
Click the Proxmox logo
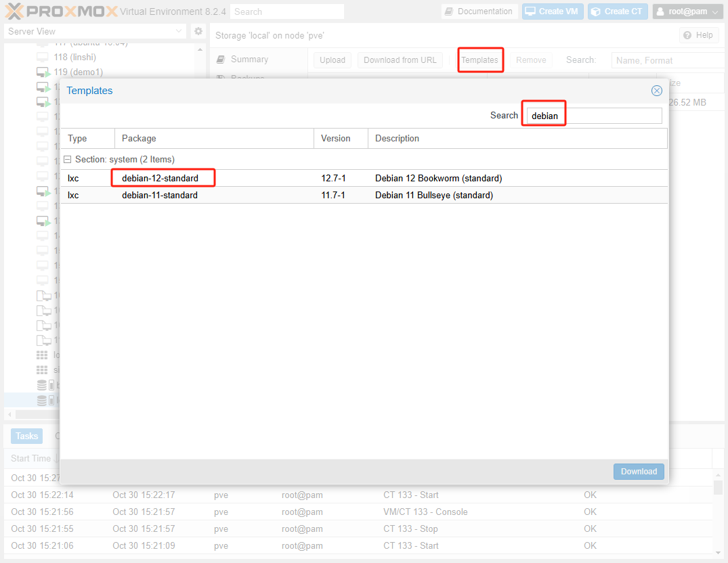pyautogui.click(x=61, y=11)
